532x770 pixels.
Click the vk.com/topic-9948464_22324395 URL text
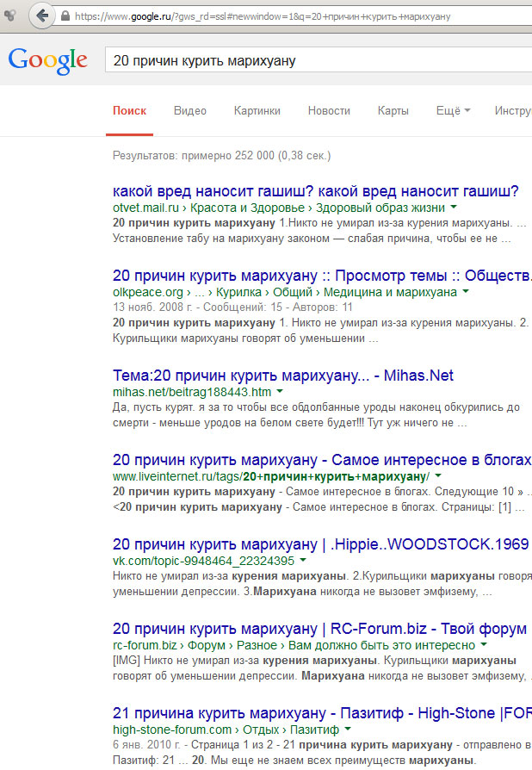tap(204, 561)
